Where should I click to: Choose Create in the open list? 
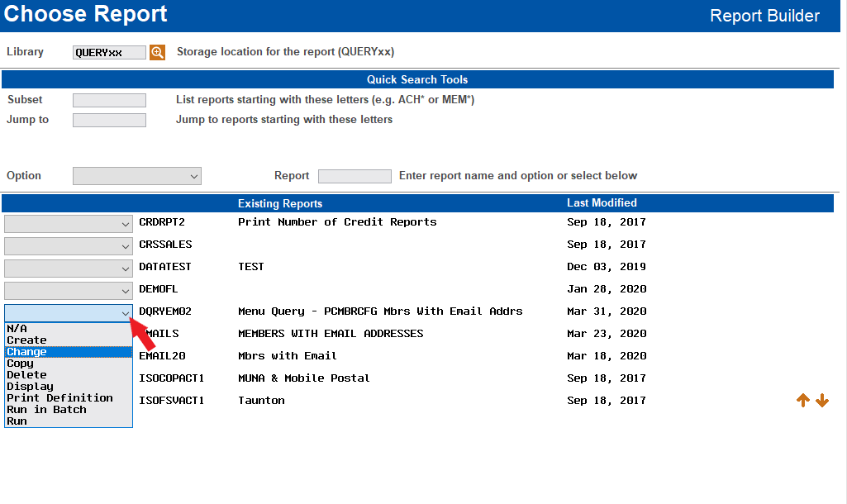point(69,340)
